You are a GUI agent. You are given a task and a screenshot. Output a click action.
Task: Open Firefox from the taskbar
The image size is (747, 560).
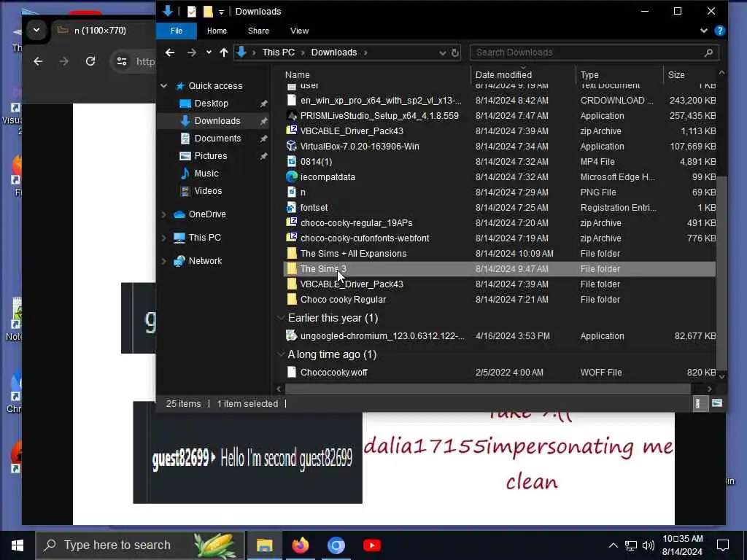[300, 545]
